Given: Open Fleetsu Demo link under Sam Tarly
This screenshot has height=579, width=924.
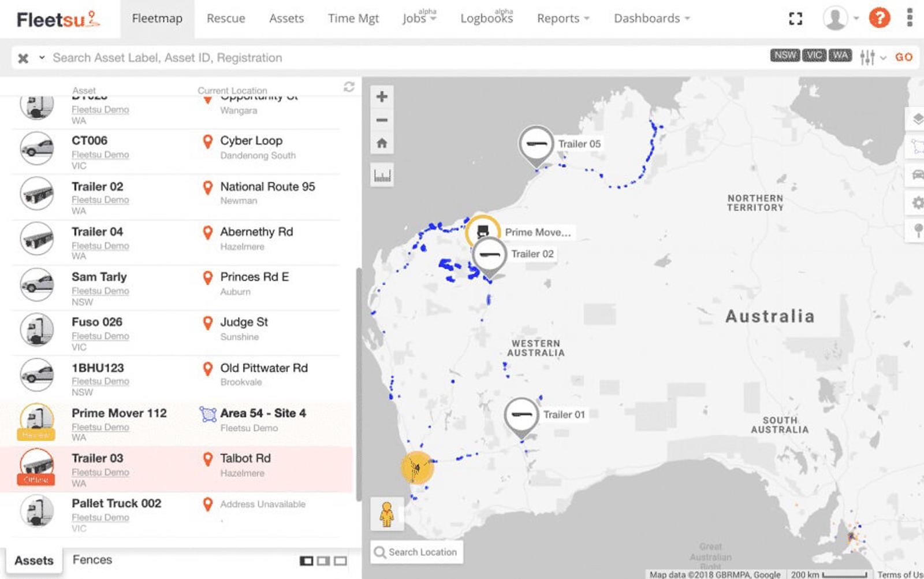Looking at the screenshot, I should pos(100,291).
